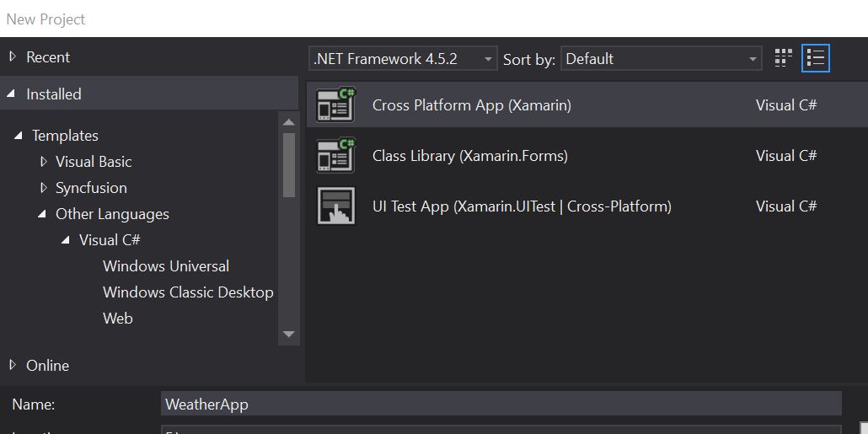This screenshot has width=868, height=434.
Task: Collapse the Templates tree node
Action: 19,135
